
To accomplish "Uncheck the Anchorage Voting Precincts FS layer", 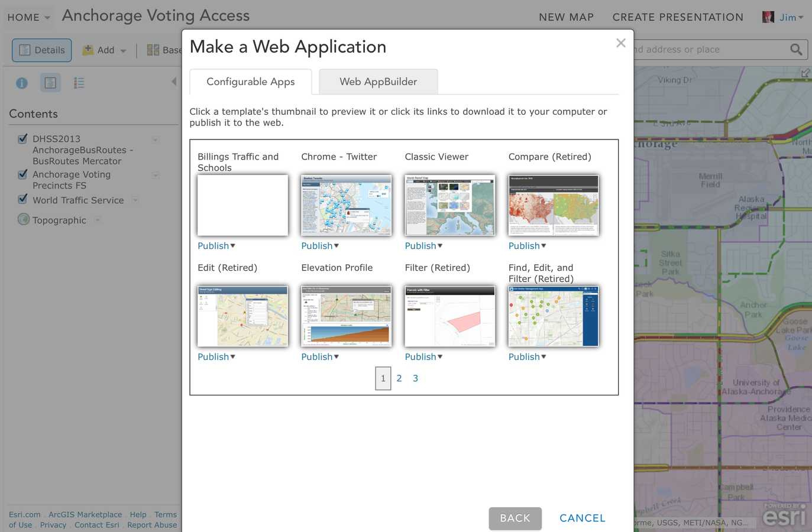I will [x=22, y=174].
